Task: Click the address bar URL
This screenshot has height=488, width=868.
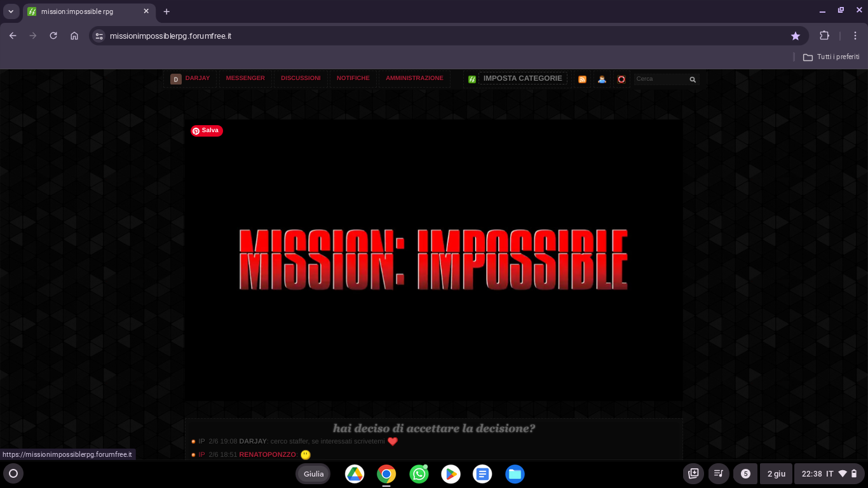Action: point(170,36)
